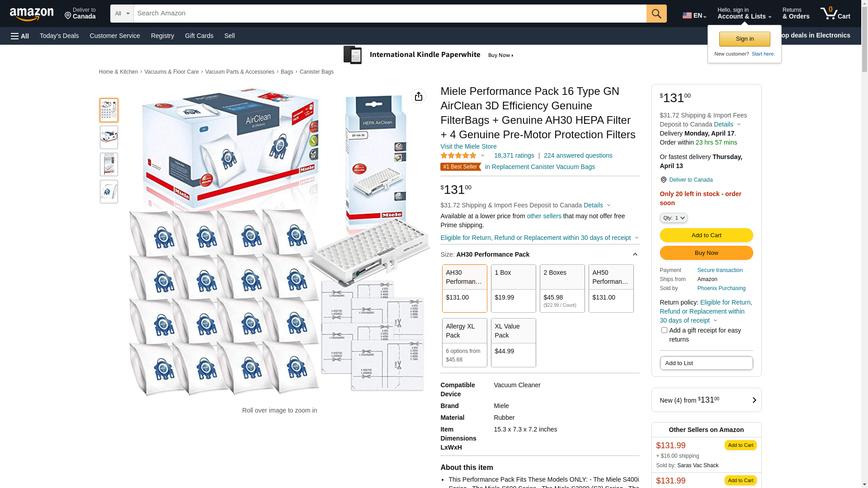Select the fourth product thumbnail
Screen dimensions: 868x488
(x=109, y=192)
